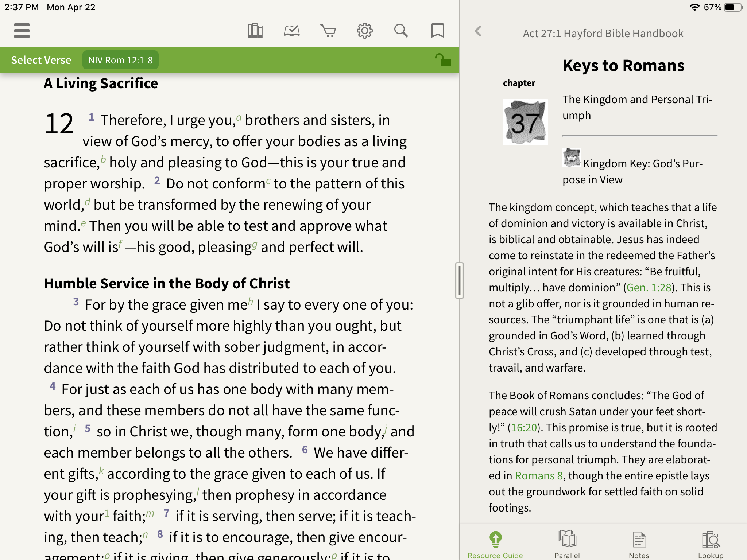
Task: Open the superscript 1 note after "your"
Action: tap(107, 513)
